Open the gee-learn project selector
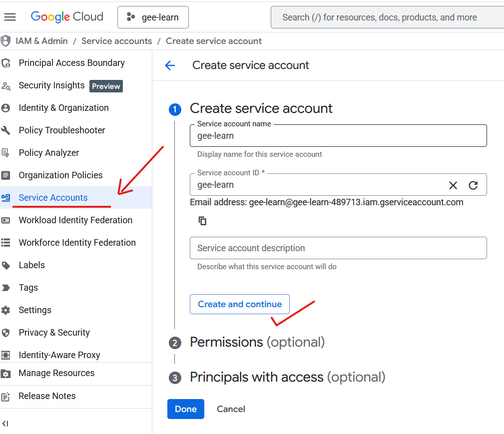Viewport: 504px width, 434px height. (153, 16)
